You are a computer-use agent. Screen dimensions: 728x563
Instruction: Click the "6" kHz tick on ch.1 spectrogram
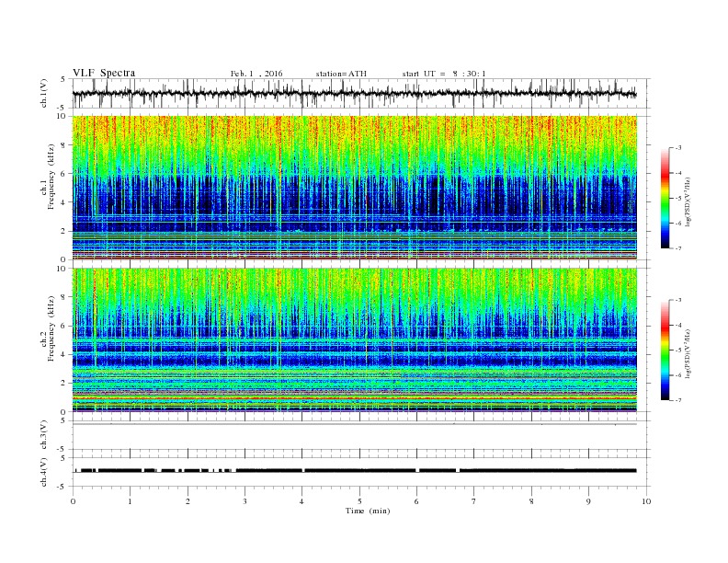pos(64,174)
